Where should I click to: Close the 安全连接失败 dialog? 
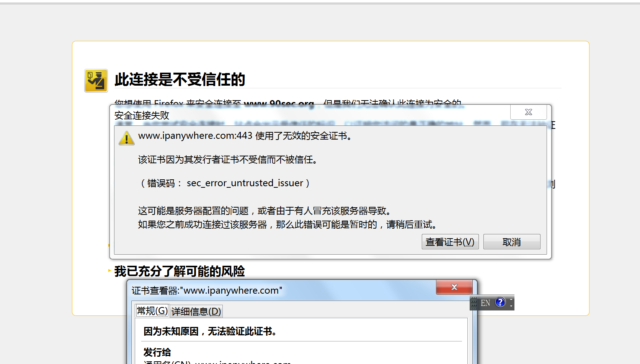point(529,112)
